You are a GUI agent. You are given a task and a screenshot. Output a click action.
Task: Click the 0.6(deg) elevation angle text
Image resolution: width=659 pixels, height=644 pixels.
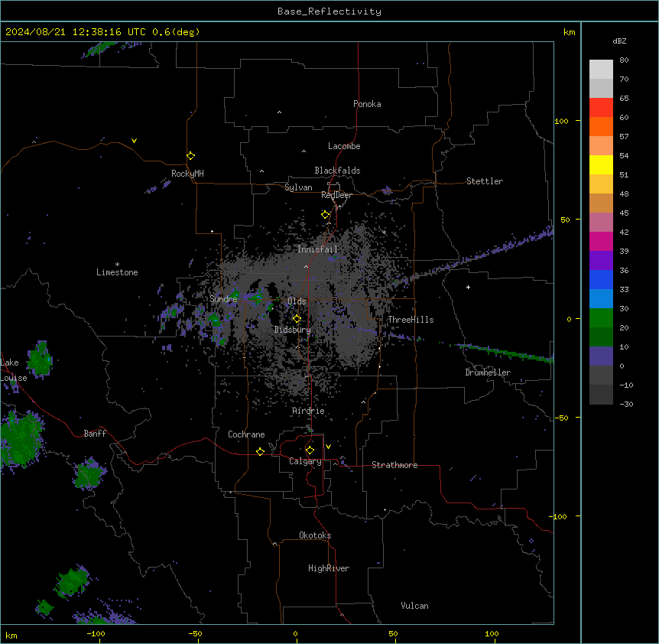click(x=176, y=32)
